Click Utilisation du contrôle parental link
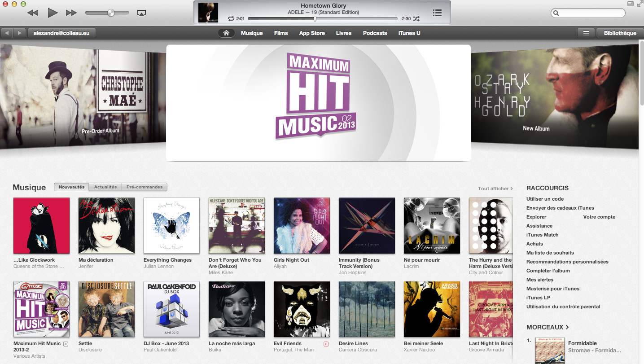Viewport: 644px width, 364px height. pyautogui.click(x=563, y=307)
